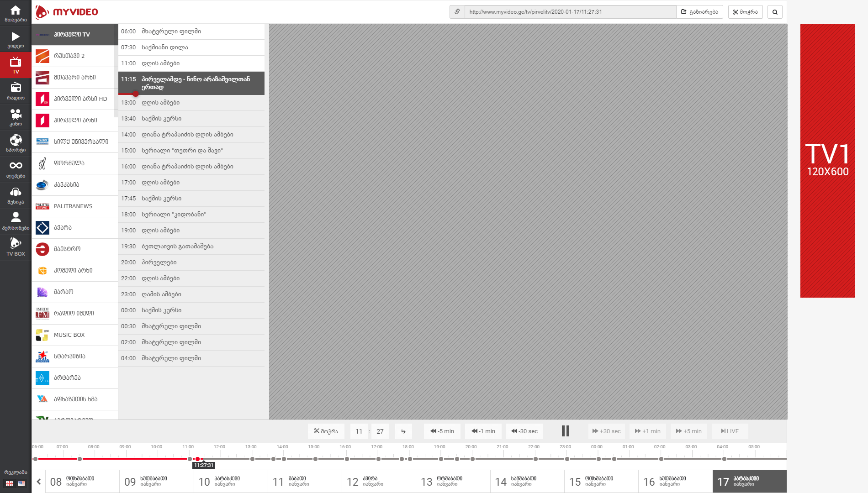Open the Video section in sidebar
The width and height of the screenshot is (868, 493).
[x=16, y=39]
